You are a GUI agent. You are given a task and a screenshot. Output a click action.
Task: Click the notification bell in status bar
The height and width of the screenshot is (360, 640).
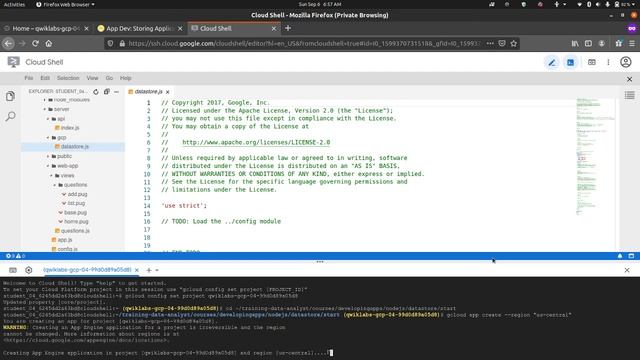620,256
